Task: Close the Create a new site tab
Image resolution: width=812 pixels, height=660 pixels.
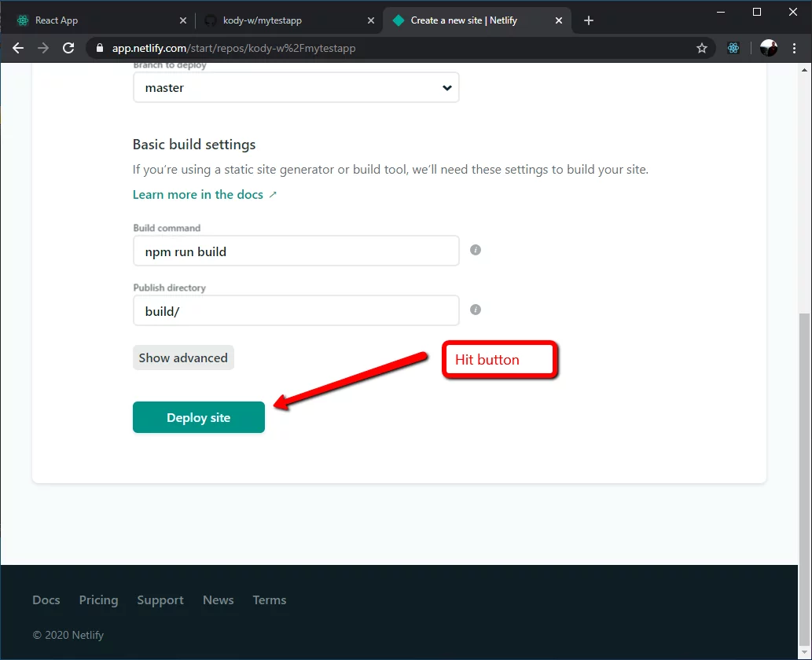Action: tap(559, 20)
